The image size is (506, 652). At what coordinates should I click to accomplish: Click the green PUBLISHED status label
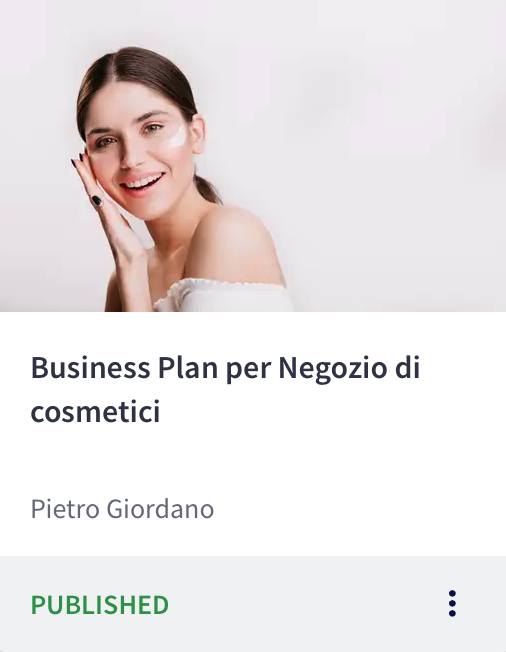pyautogui.click(x=100, y=605)
